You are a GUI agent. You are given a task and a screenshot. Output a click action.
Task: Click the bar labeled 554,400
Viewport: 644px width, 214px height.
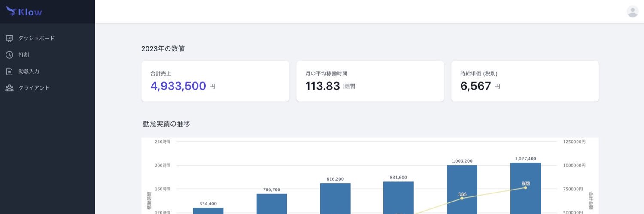point(208,211)
